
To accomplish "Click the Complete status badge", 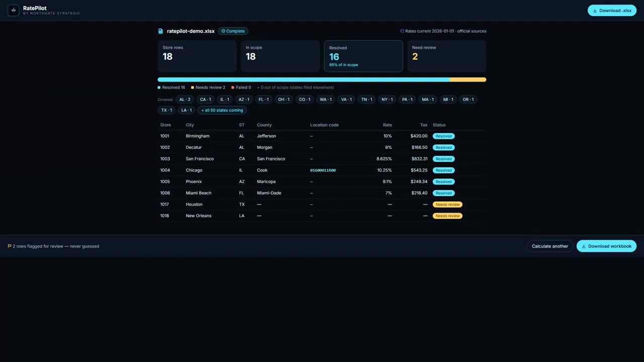I will coord(233,31).
